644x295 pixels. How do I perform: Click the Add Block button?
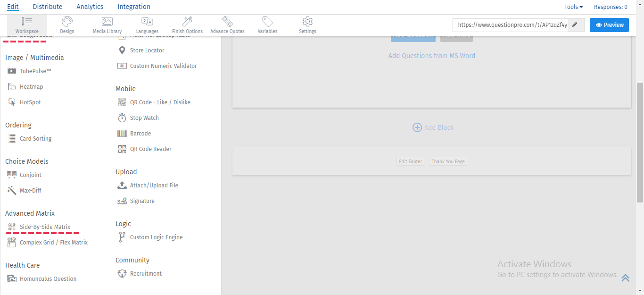pyautogui.click(x=433, y=127)
